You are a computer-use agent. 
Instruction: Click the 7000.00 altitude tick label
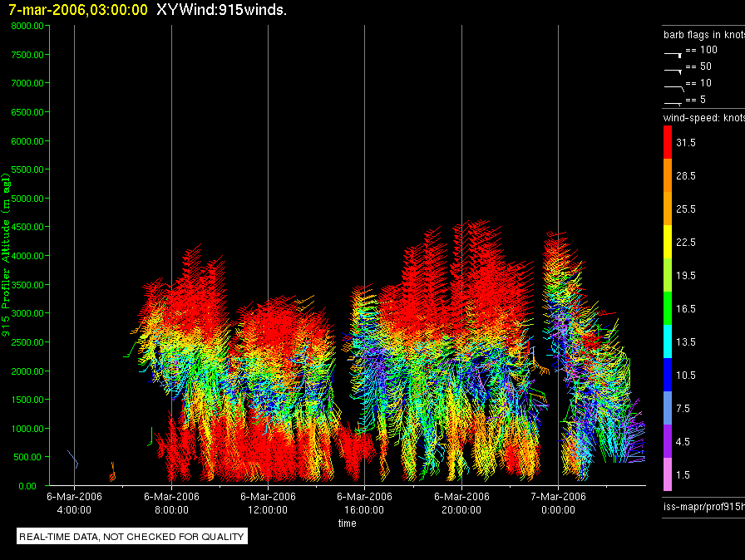(27, 83)
